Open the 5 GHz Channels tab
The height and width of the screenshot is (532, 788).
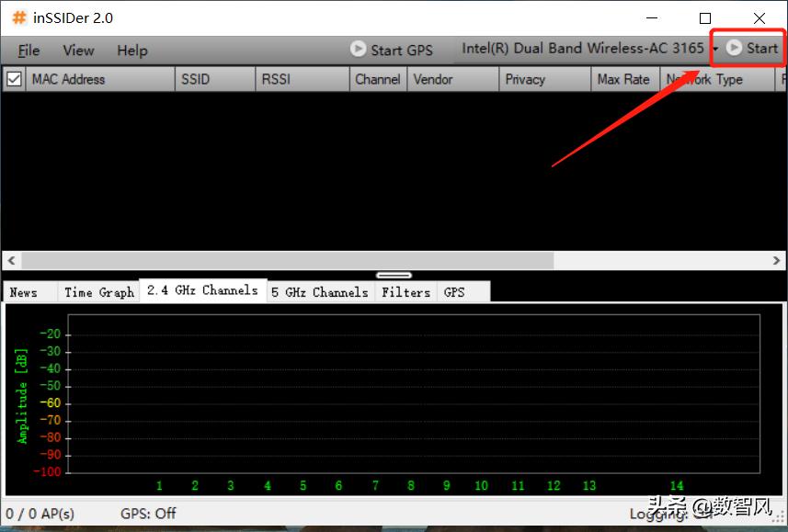point(319,292)
